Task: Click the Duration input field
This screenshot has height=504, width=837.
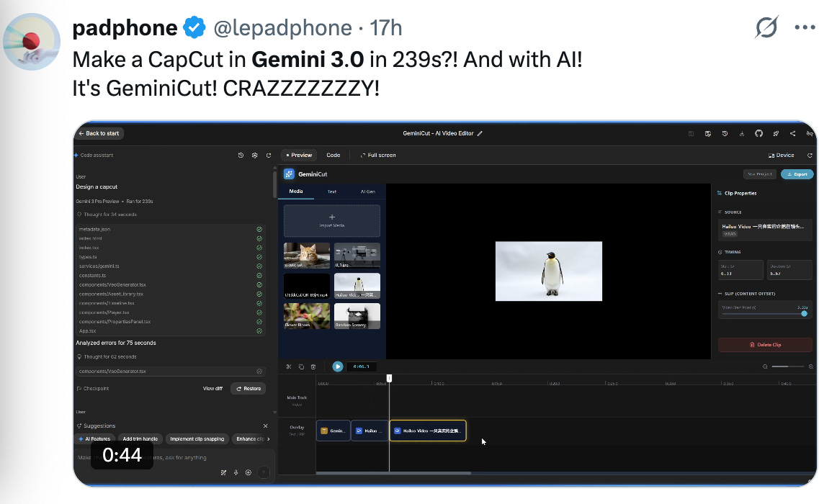Action: pos(789,270)
